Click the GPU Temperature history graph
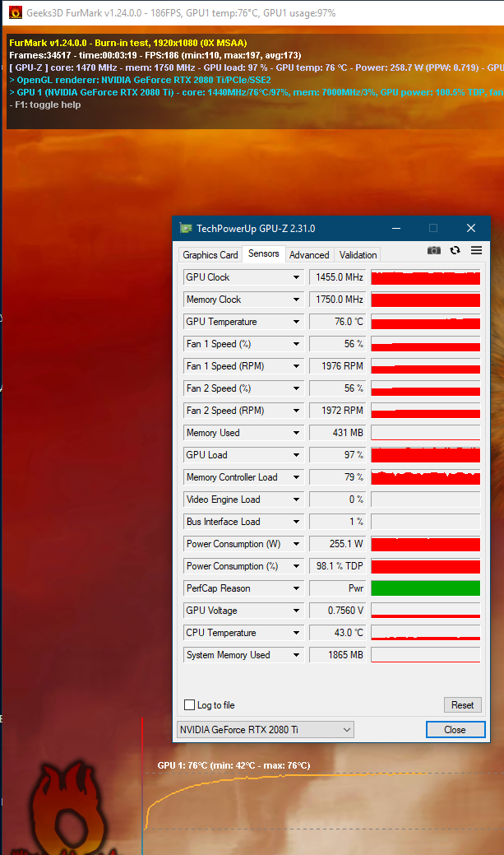This screenshot has width=504, height=855. tap(426, 322)
